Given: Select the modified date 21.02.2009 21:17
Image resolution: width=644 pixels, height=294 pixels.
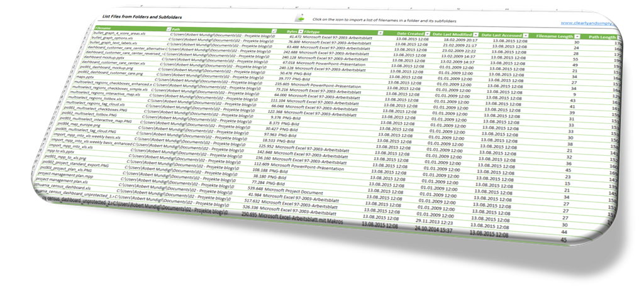Looking at the screenshot, I should pyautogui.click(x=460, y=46).
